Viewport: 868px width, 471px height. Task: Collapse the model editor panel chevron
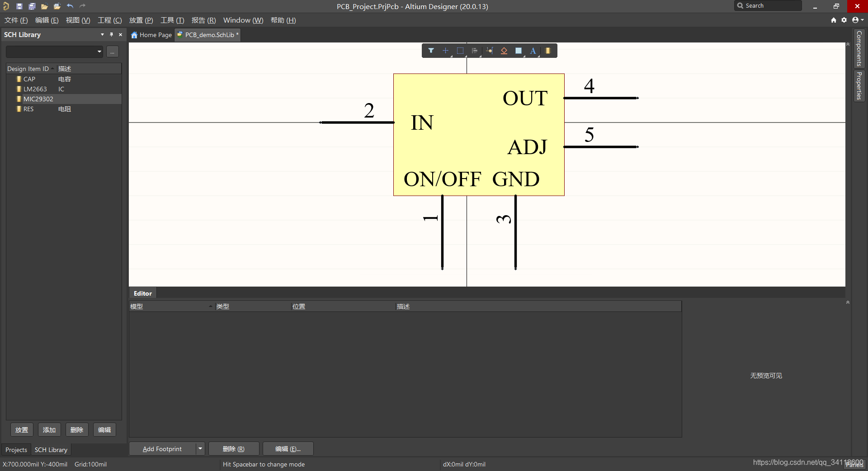click(848, 302)
